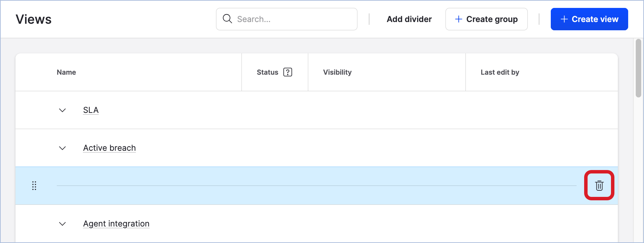Viewport: 644px width, 243px height.
Task: Open the Active breach view
Action: point(109,148)
